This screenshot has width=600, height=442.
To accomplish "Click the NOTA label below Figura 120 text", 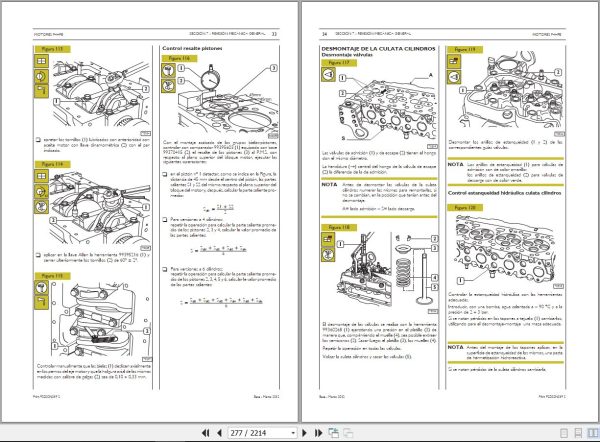I will [455, 347].
